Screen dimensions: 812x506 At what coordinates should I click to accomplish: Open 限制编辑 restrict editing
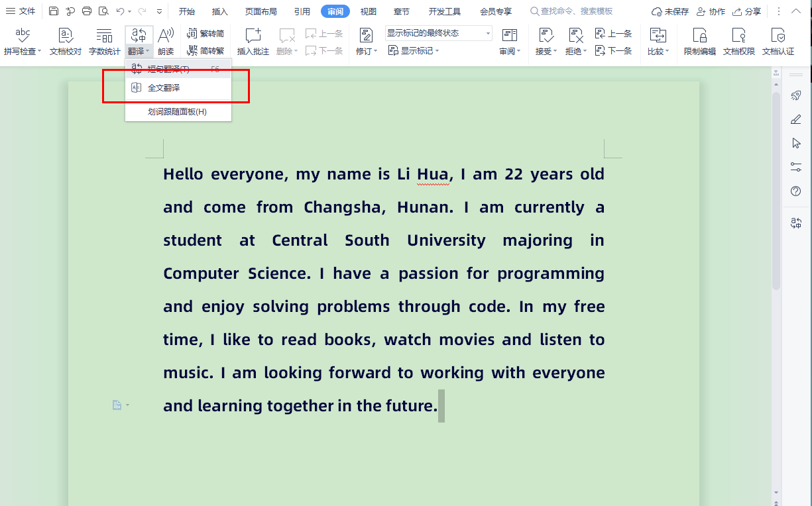700,42
